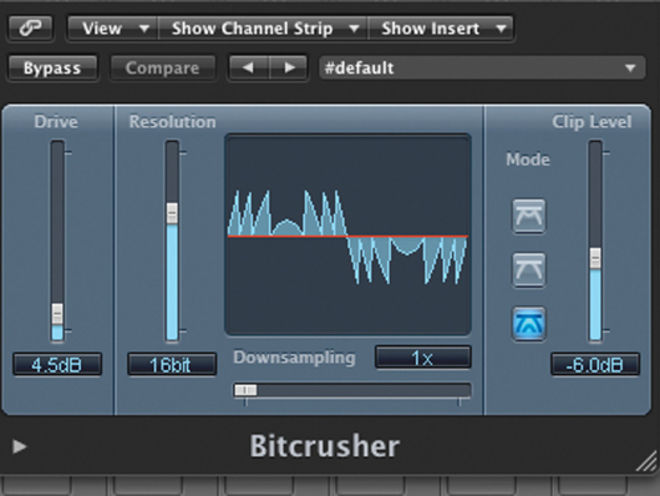This screenshot has height=496, width=660.
Task: Open the #default preset dropdown
Action: [482, 68]
